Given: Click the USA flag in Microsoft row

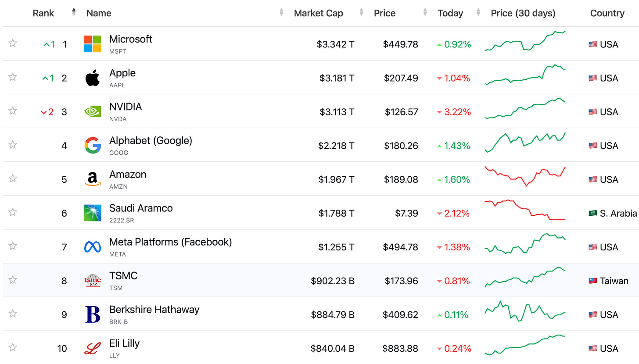Looking at the screenshot, I should (593, 44).
